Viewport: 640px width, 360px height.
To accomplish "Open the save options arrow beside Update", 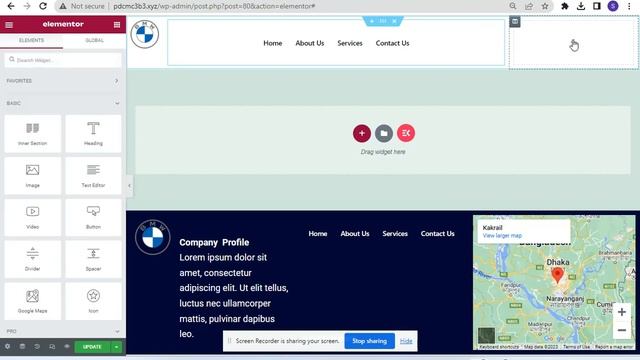I will coord(116,347).
